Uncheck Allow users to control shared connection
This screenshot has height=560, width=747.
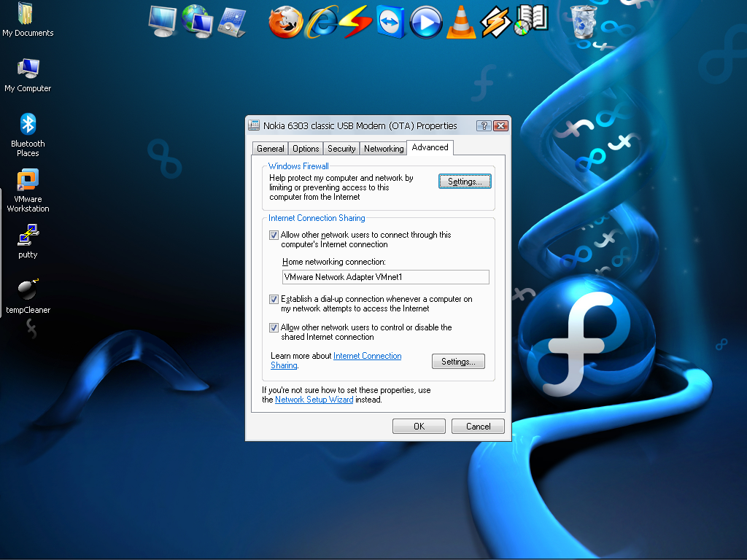274,327
